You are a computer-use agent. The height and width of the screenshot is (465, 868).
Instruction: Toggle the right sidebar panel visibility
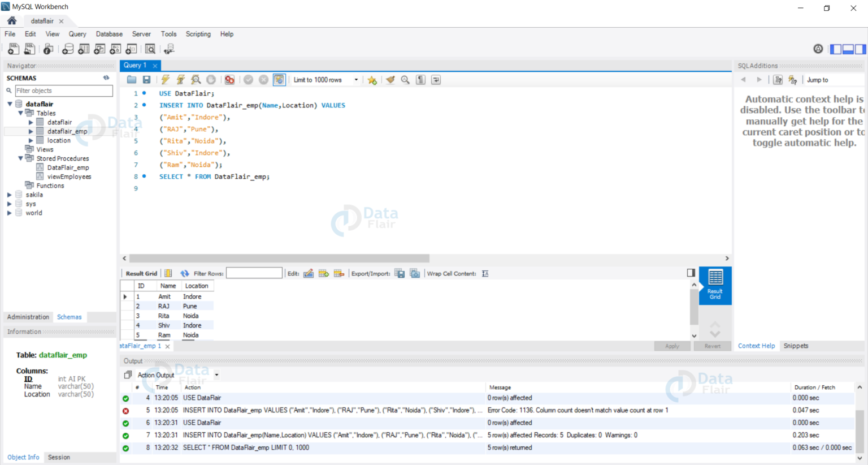coord(860,49)
